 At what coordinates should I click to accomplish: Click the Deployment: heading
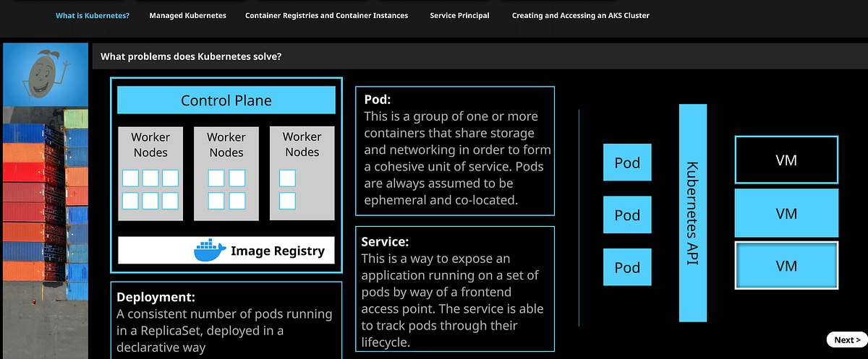[x=156, y=297]
